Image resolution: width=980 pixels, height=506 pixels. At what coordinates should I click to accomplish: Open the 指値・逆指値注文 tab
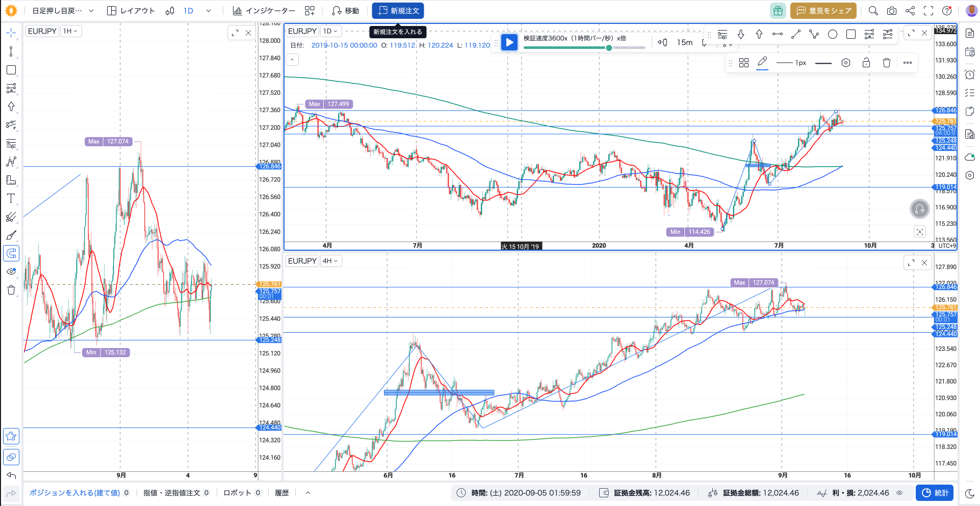click(x=176, y=493)
